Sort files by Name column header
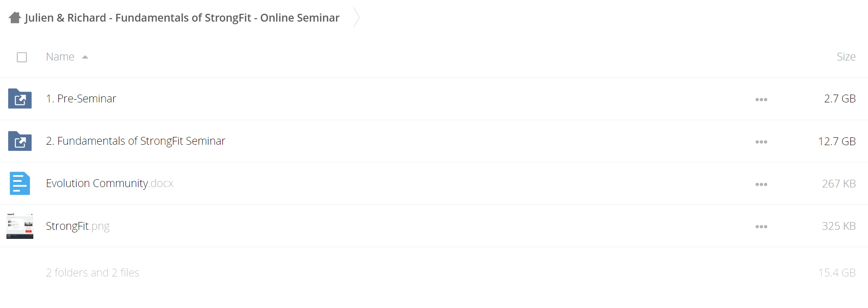868x308 pixels. click(x=60, y=57)
